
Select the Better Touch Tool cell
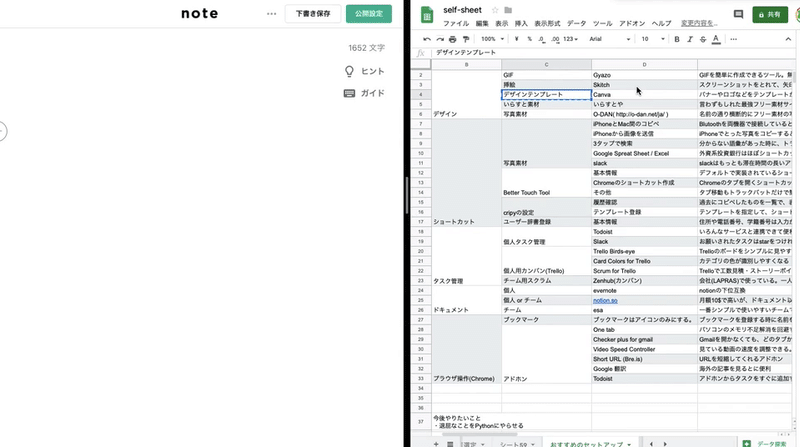[546, 183]
